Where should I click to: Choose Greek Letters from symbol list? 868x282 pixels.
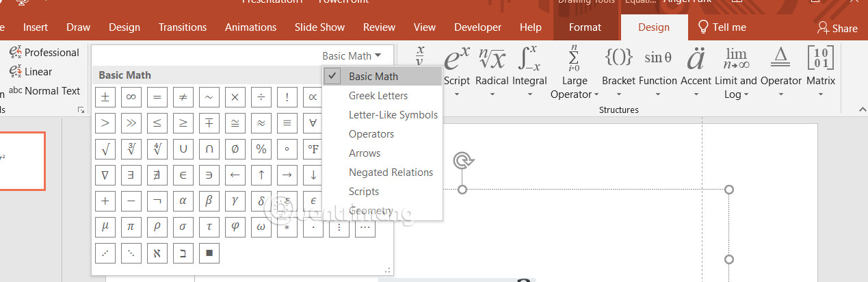coord(378,96)
